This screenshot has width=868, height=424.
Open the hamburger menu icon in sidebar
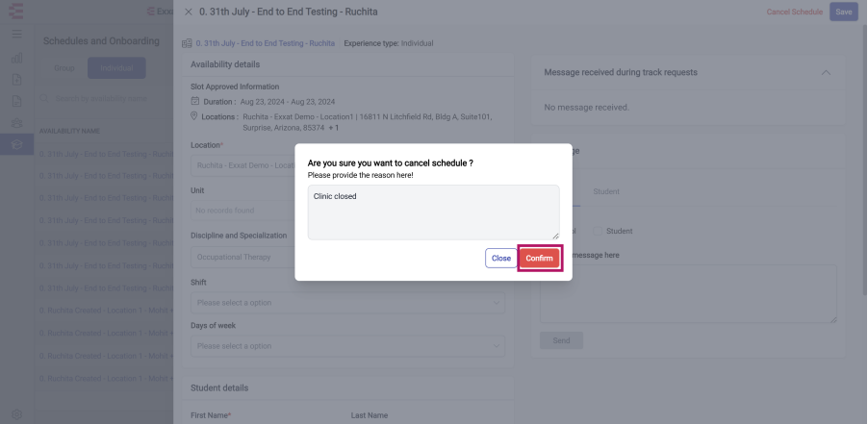click(x=16, y=35)
